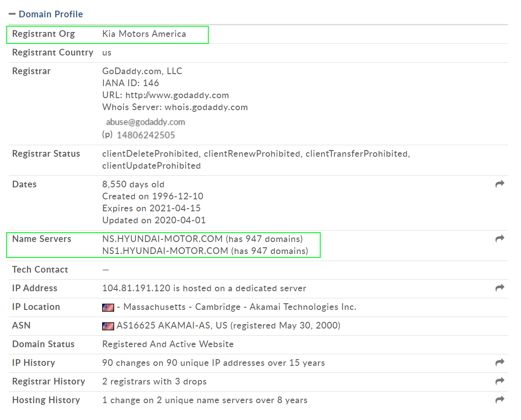The image size is (521, 420).
Task: Click the clientDeleteProhibited status text
Action: click(150, 154)
